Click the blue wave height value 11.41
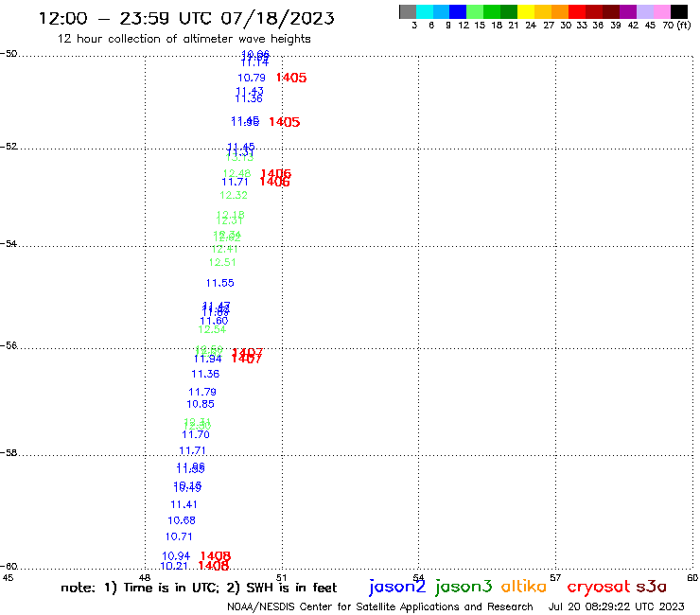Image resolution: width=700 pixels, height=615 pixels. pyautogui.click(x=184, y=504)
